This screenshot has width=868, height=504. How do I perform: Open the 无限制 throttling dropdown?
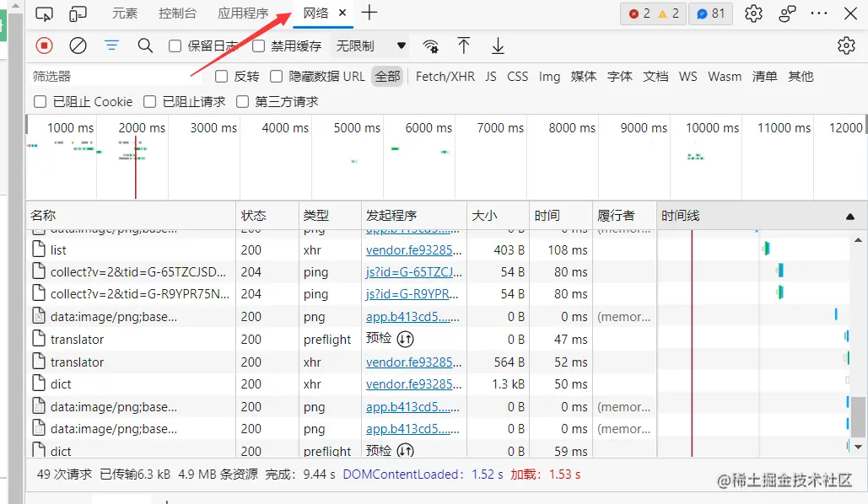tap(370, 46)
